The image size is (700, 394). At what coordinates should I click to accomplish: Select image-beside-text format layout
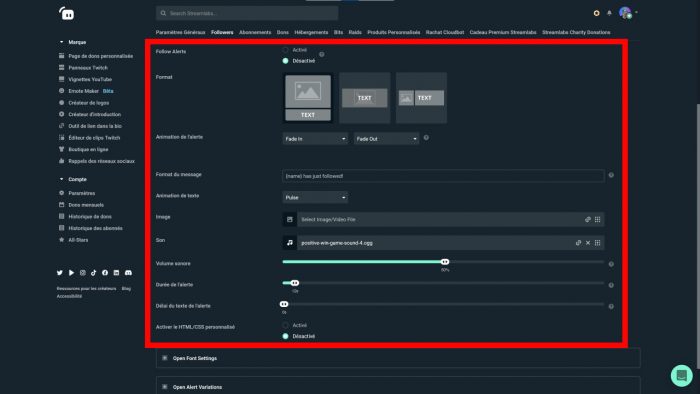point(421,98)
